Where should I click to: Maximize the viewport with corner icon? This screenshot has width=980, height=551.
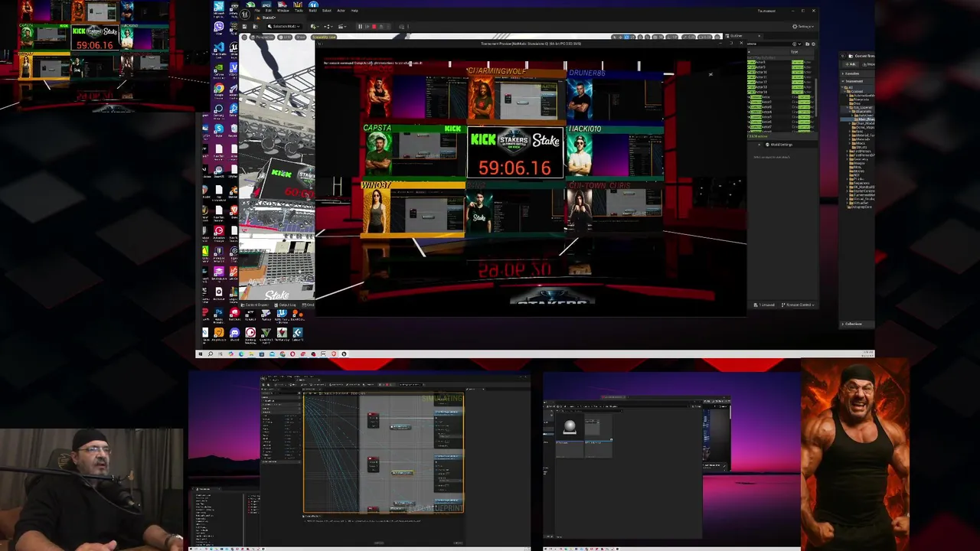pyautogui.click(x=717, y=37)
